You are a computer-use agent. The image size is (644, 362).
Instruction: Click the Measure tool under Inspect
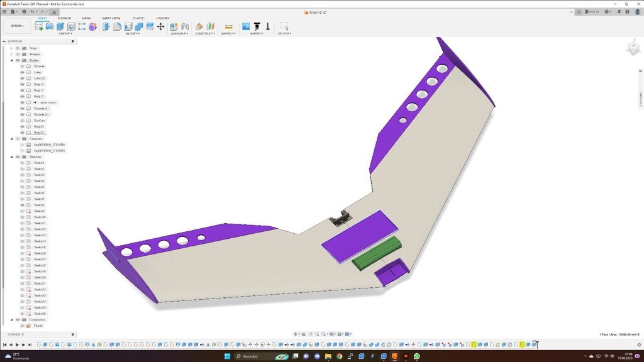point(228,26)
